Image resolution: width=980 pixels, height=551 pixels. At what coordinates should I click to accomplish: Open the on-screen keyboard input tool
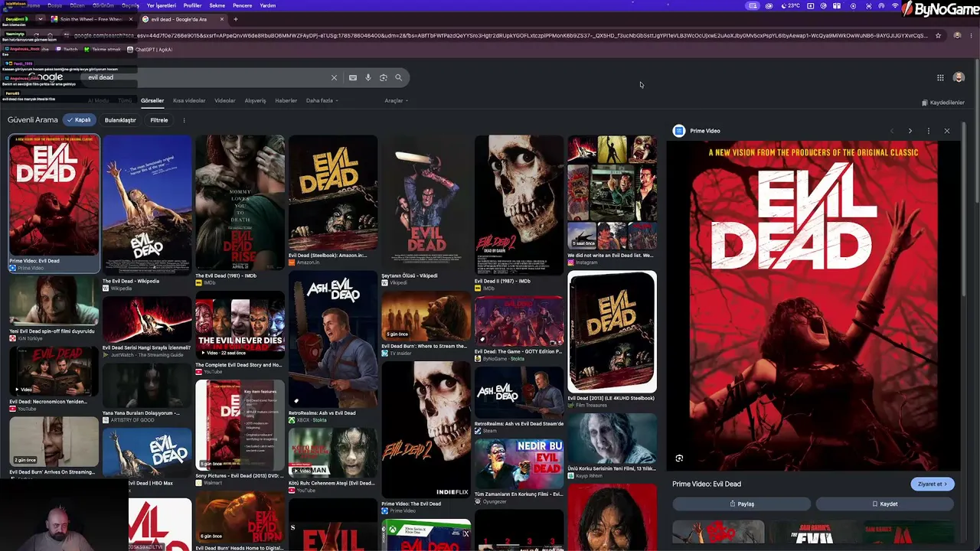[353, 77]
